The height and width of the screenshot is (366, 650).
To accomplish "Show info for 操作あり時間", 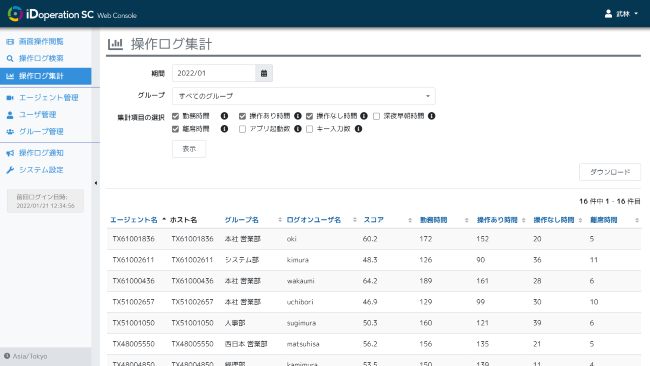I will [298, 116].
